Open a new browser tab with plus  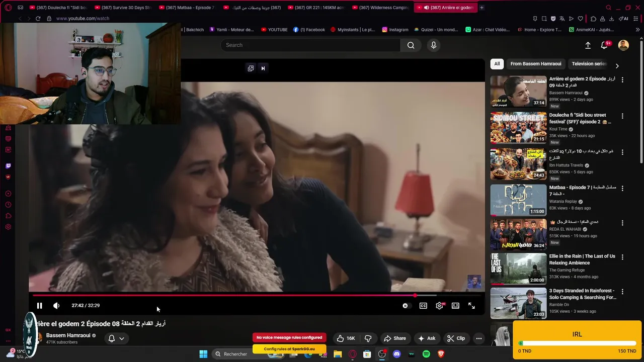click(x=481, y=8)
